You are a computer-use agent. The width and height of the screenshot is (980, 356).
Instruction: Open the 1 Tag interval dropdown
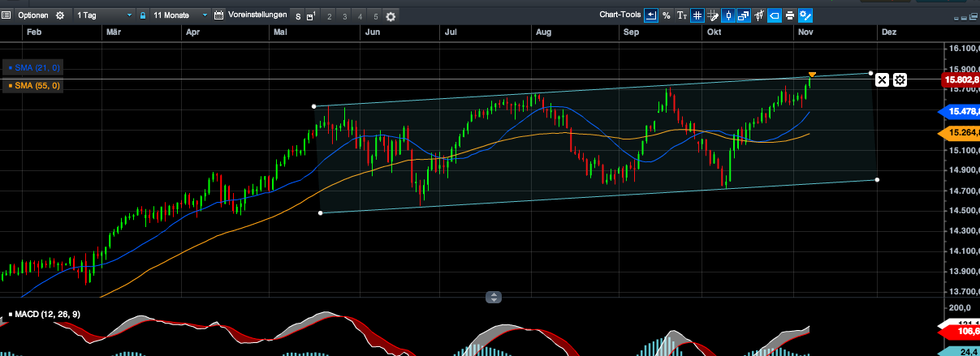(x=103, y=15)
